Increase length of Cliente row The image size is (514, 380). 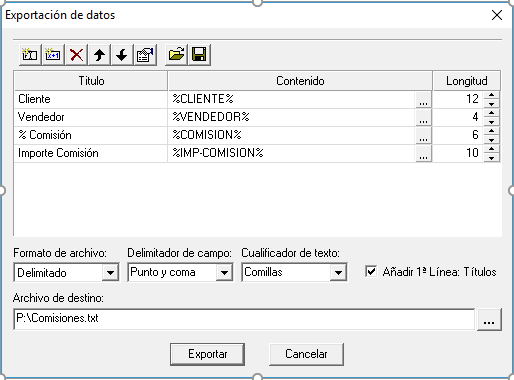tap(491, 95)
